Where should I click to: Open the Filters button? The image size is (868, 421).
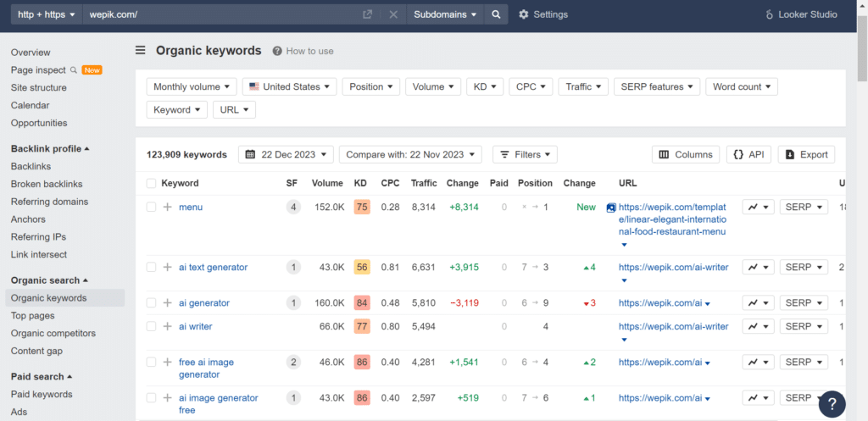pos(525,154)
